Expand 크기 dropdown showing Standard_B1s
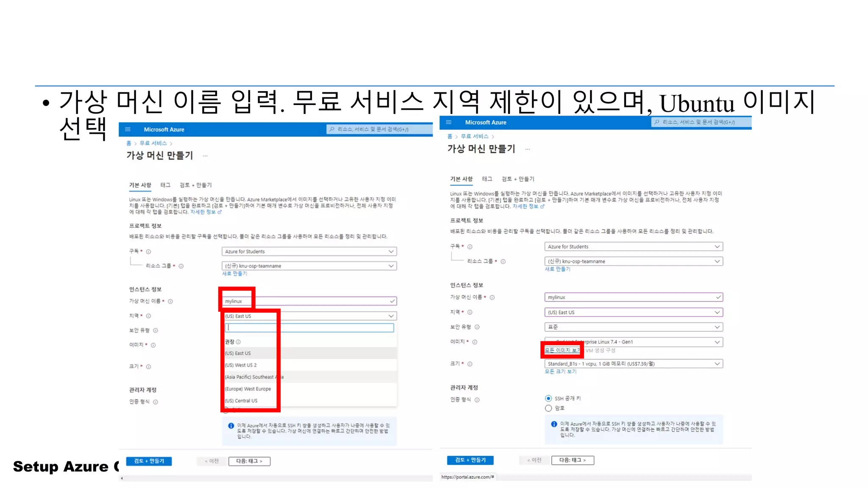The width and height of the screenshot is (868, 488). click(x=634, y=364)
